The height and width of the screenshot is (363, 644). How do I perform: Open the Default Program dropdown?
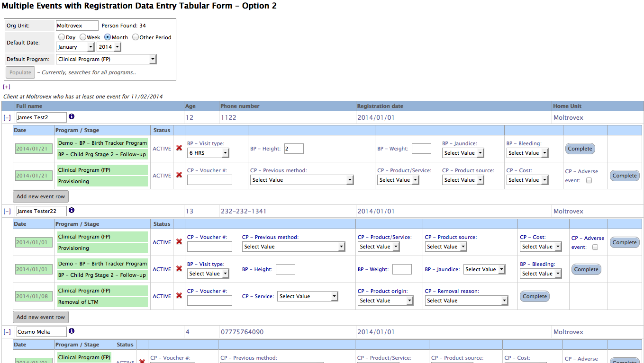point(106,59)
